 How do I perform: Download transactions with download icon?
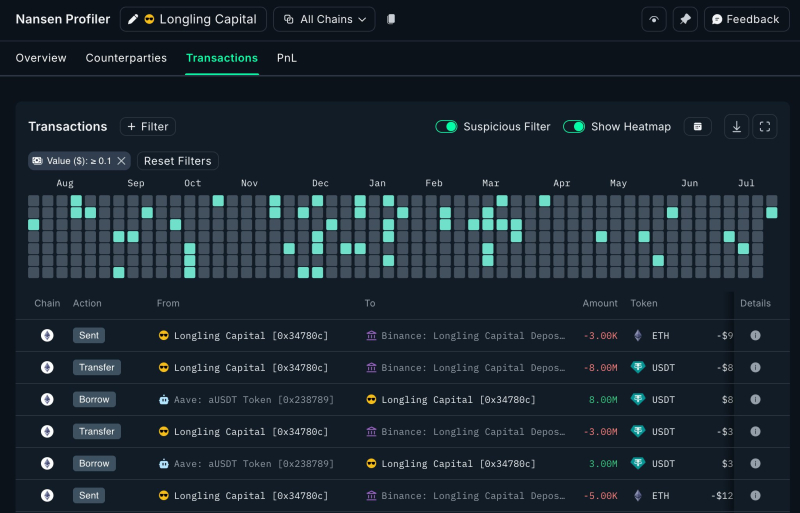pyautogui.click(x=736, y=127)
